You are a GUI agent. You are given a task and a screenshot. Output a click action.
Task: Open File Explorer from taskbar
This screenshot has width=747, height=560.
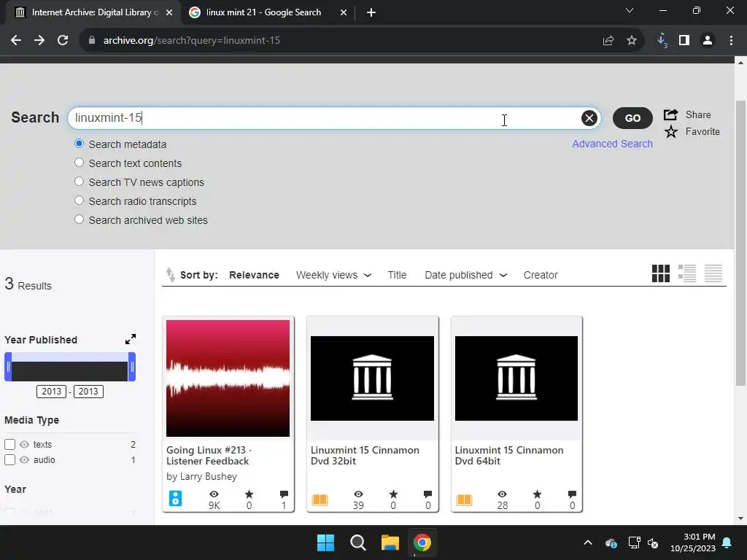click(x=390, y=542)
